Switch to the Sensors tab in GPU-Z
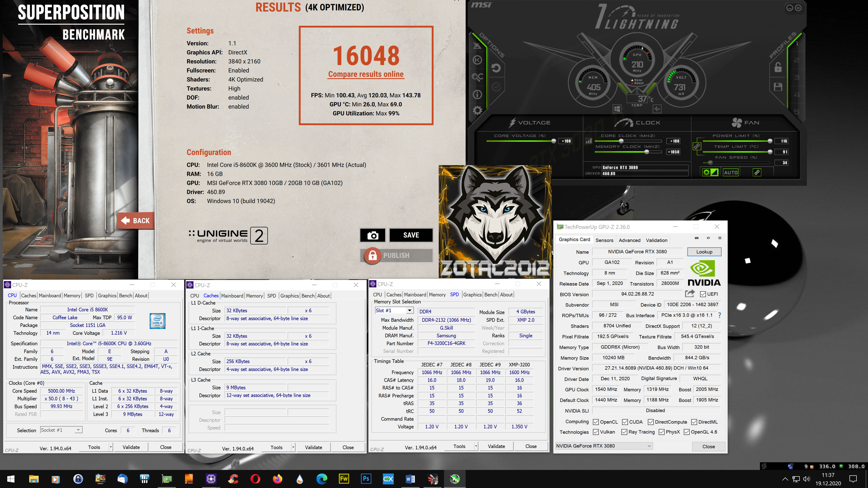 tap(604, 240)
